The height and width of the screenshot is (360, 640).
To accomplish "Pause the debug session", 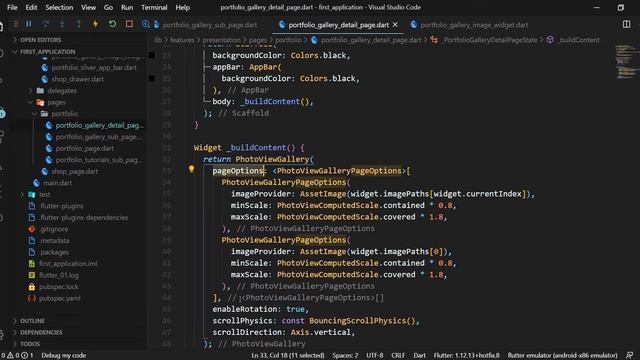I will pyautogui.click(x=29, y=24).
